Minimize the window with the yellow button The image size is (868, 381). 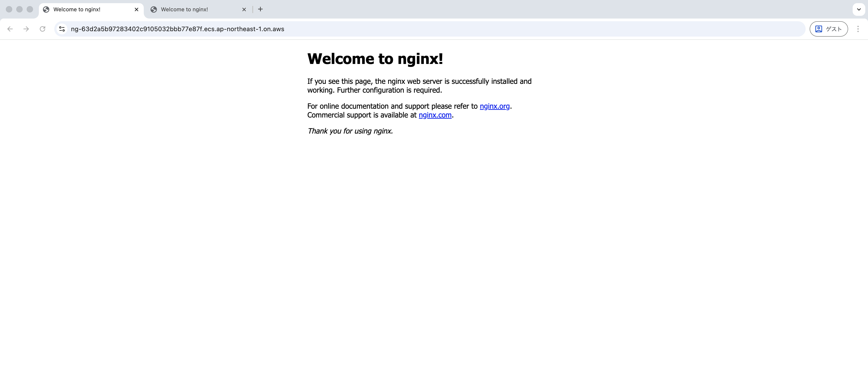click(19, 9)
